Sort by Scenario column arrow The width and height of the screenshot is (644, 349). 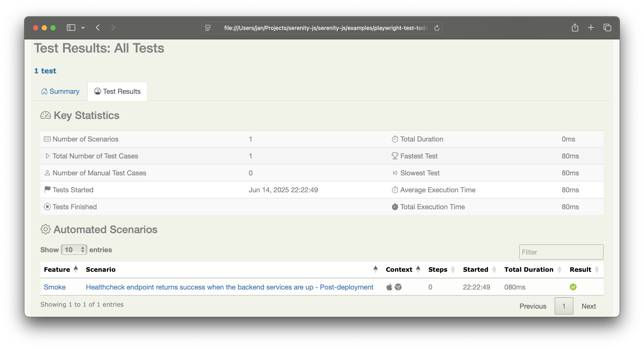click(375, 269)
